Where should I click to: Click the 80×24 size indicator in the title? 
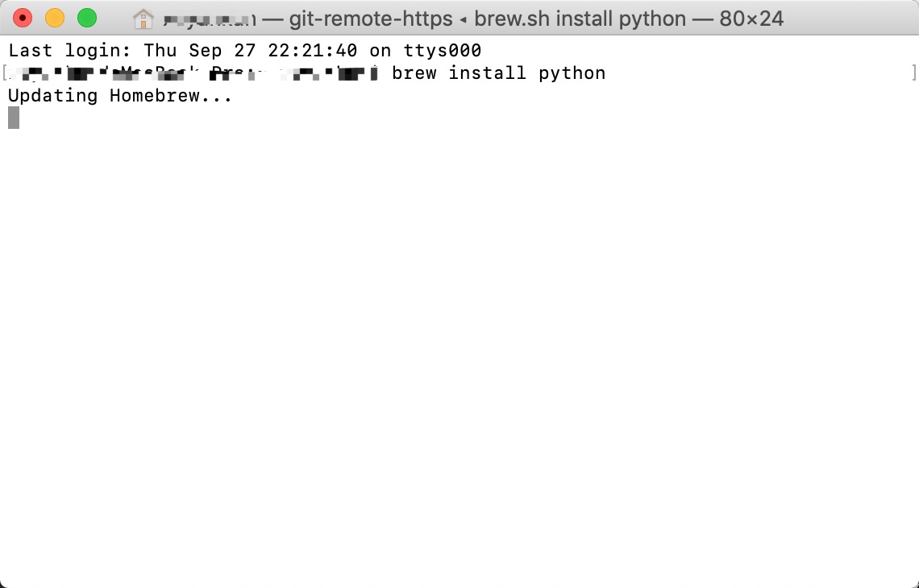(x=752, y=18)
